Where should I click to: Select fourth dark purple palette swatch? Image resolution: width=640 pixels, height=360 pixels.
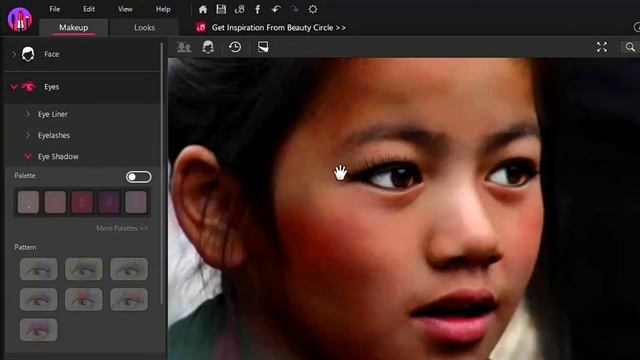109,202
